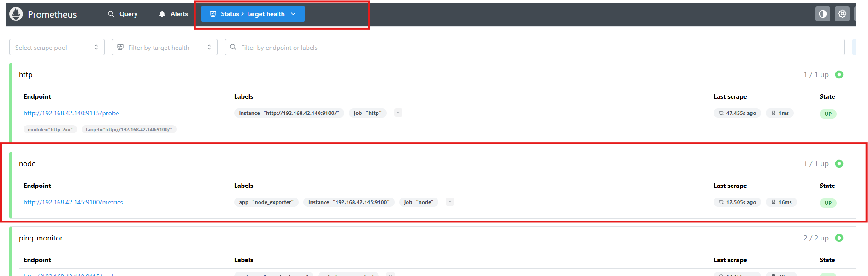The height and width of the screenshot is (276, 868).
Task: Expand the http target's labels chevron
Action: pyautogui.click(x=398, y=113)
